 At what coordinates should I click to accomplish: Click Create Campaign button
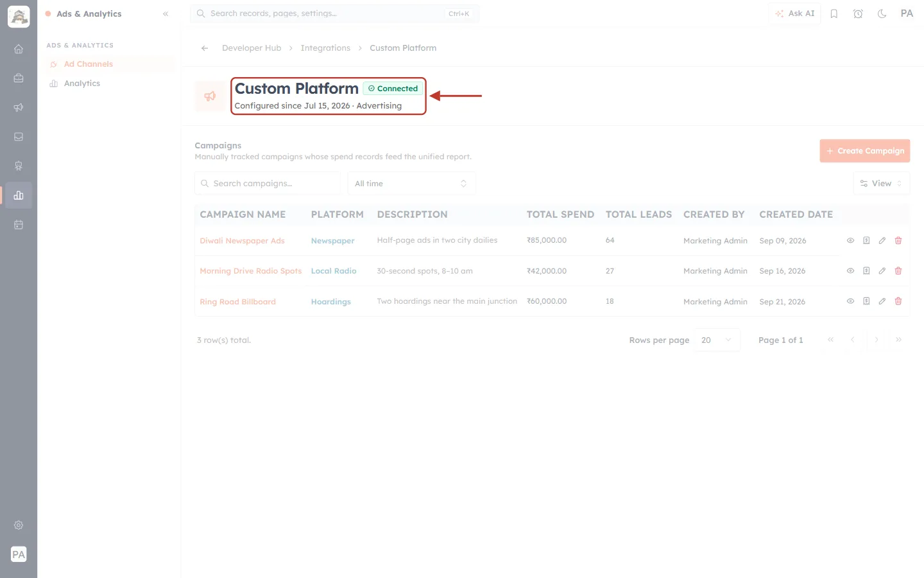[864, 151]
